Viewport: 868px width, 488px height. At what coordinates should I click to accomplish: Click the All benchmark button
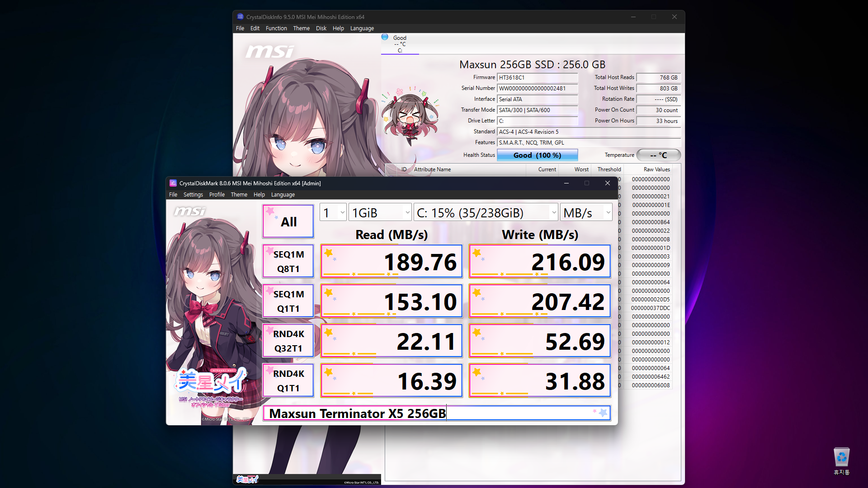pos(288,221)
